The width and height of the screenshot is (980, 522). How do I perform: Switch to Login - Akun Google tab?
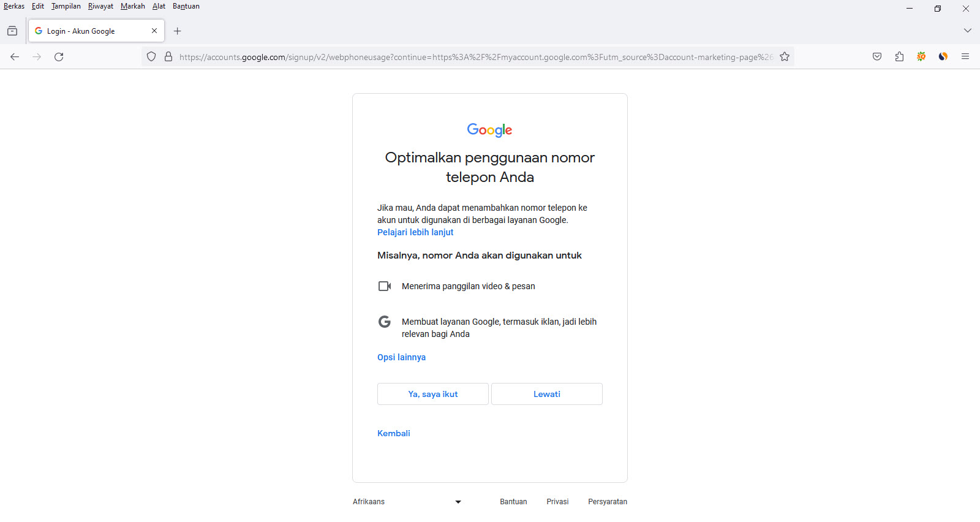click(x=92, y=31)
